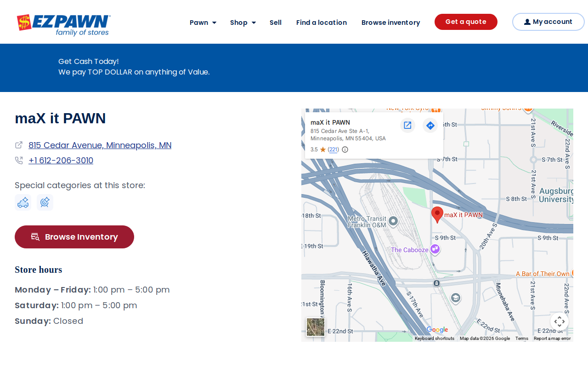
Task: Get directions via the map card arrow icon
Action: click(x=430, y=125)
